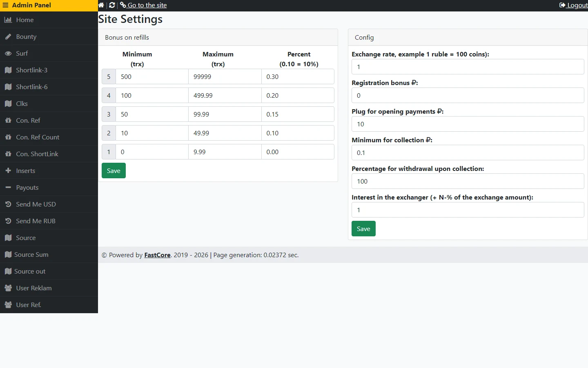
Task: Click the map icon next to Shortlink-3
Action: pos(8,70)
